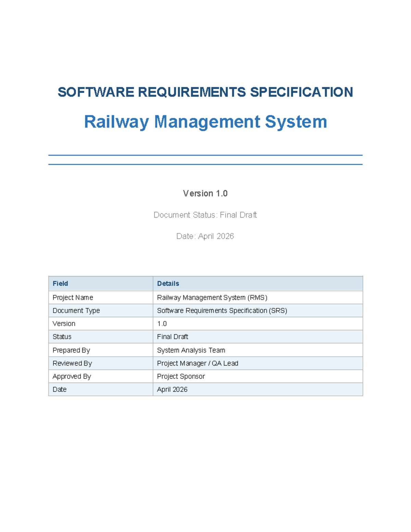Click the 'Reviewed By' table cell
Screen dimensions: 411x532
click(101, 363)
